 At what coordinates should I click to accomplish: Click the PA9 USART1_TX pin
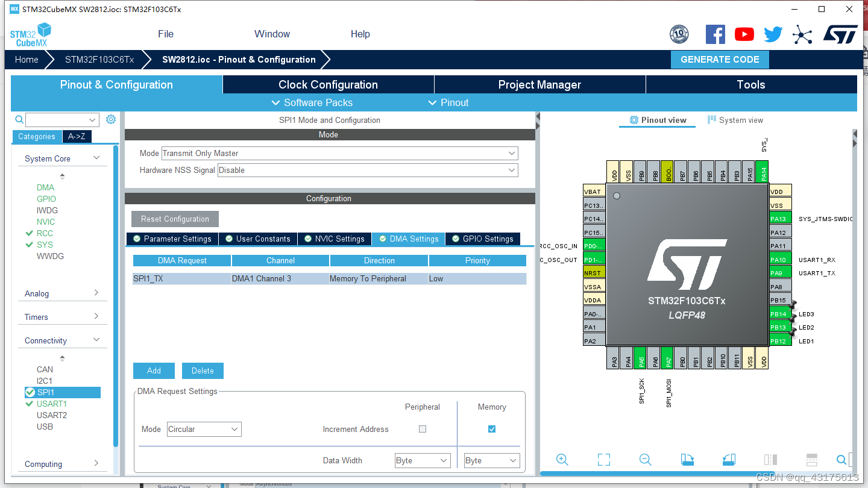coord(780,273)
